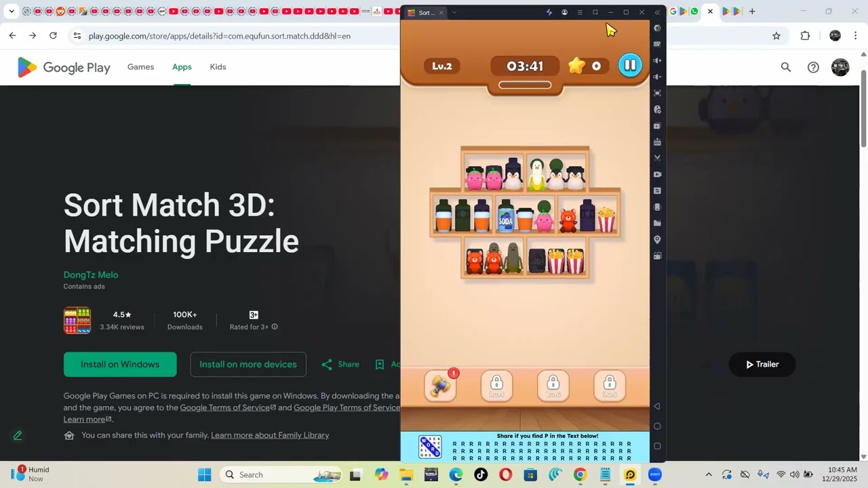The width and height of the screenshot is (868, 488).
Task: Open the Google Terms of Service link
Action: click(x=228, y=407)
